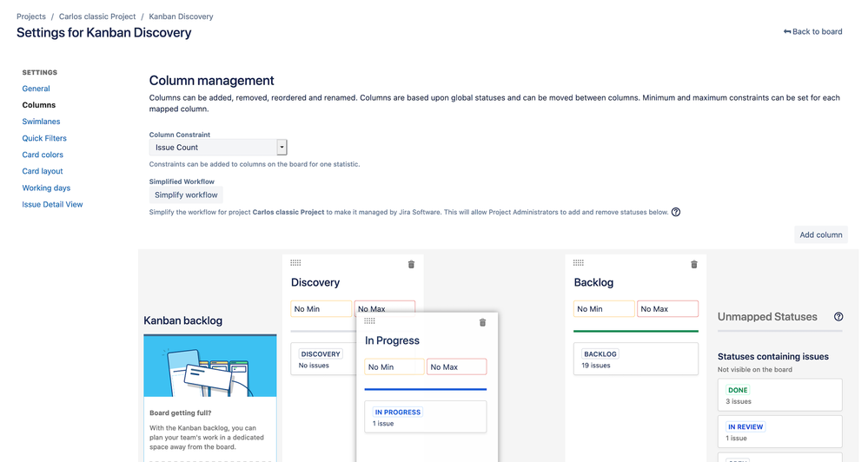Click 'Board getting full?' text
Screen dimensions: 868x462
181,412
